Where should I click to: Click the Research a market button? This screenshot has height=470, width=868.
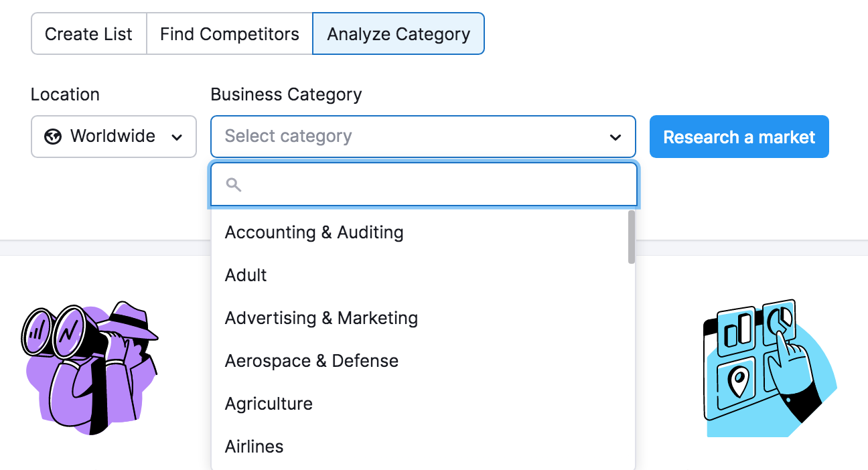pyautogui.click(x=739, y=137)
